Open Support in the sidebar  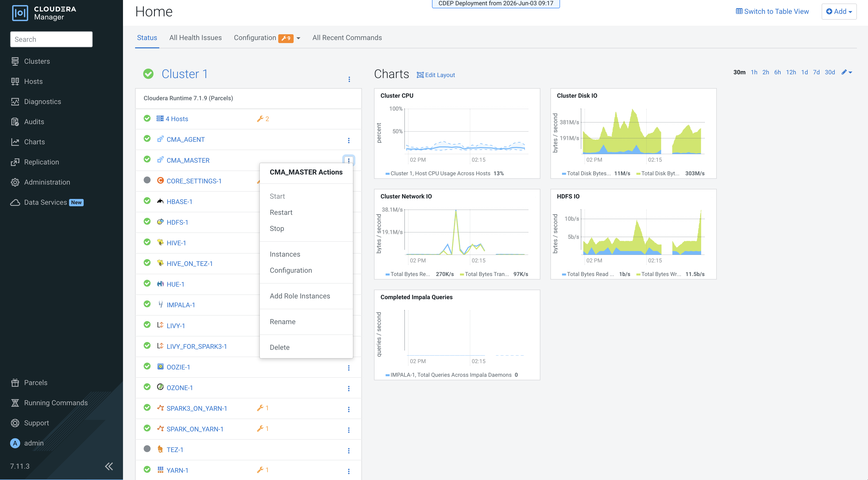click(36, 423)
